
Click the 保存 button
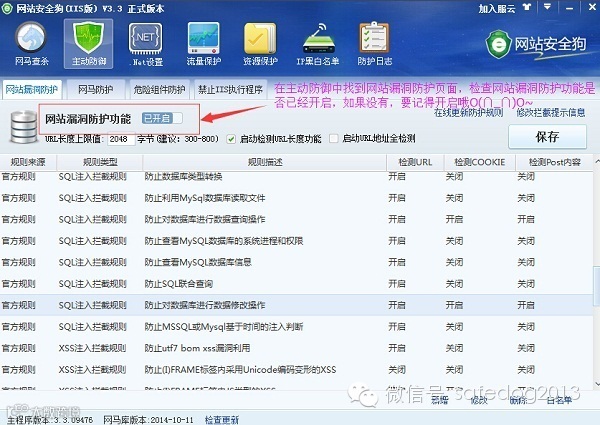(x=547, y=137)
